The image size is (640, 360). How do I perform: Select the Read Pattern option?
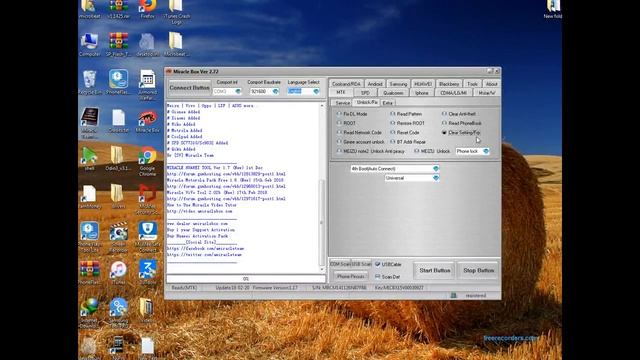[x=406, y=114]
